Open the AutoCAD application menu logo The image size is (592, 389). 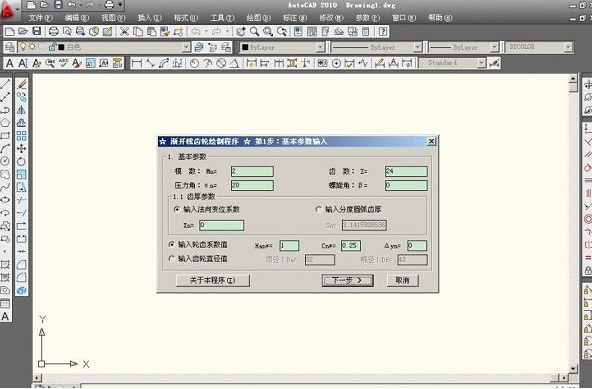[8, 9]
